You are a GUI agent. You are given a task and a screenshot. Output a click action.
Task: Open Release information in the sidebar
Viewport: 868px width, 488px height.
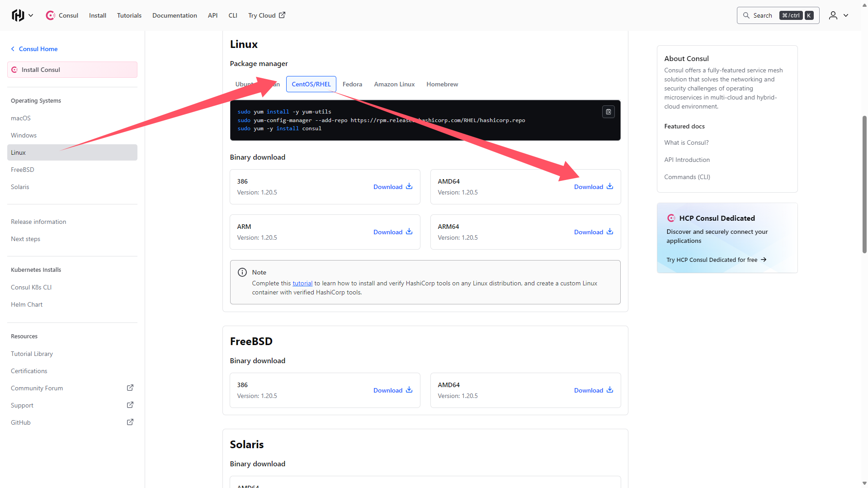(x=38, y=222)
